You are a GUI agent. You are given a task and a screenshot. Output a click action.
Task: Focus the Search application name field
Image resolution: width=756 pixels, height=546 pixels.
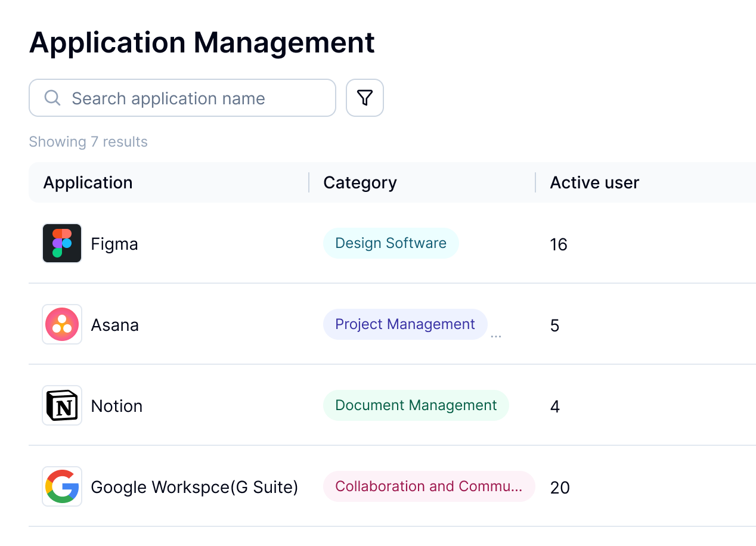(182, 98)
